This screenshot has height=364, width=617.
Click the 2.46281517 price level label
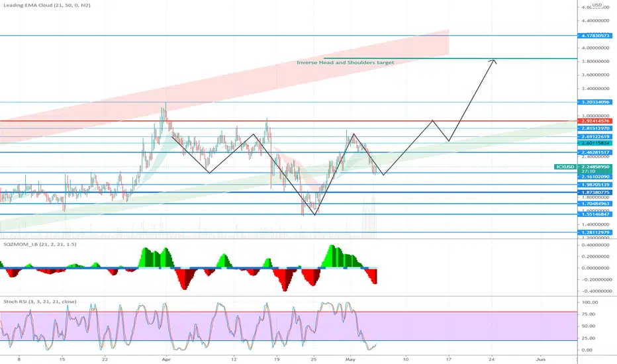[x=595, y=152]
